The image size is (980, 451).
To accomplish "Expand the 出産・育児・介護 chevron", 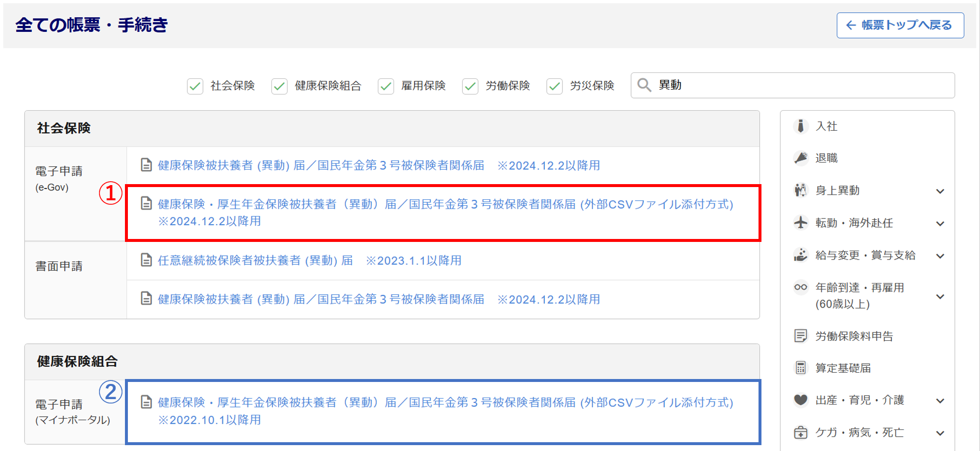I will tap(940, 401).
